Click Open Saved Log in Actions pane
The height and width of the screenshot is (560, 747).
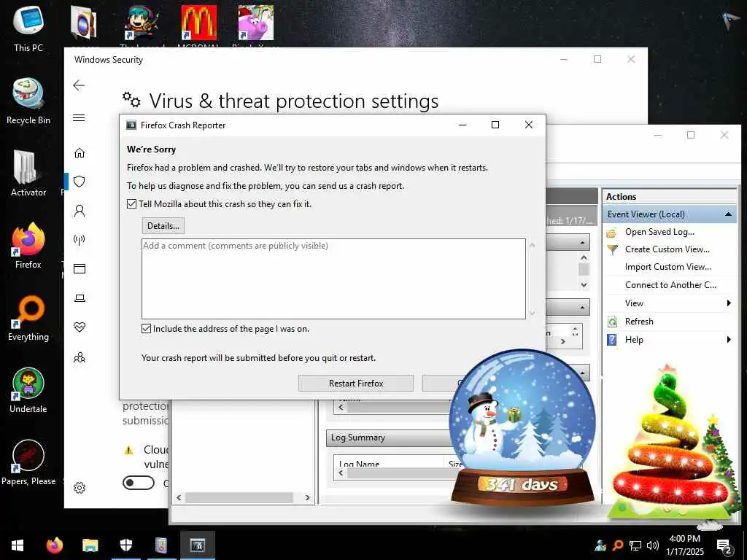point(659,232)
